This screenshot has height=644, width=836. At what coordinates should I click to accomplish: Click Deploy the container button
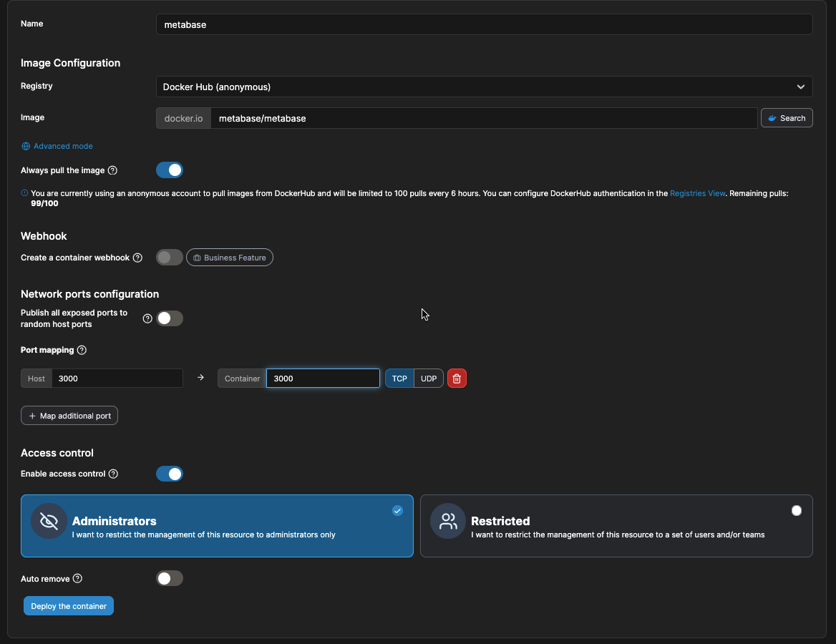(x=69, y=606)
